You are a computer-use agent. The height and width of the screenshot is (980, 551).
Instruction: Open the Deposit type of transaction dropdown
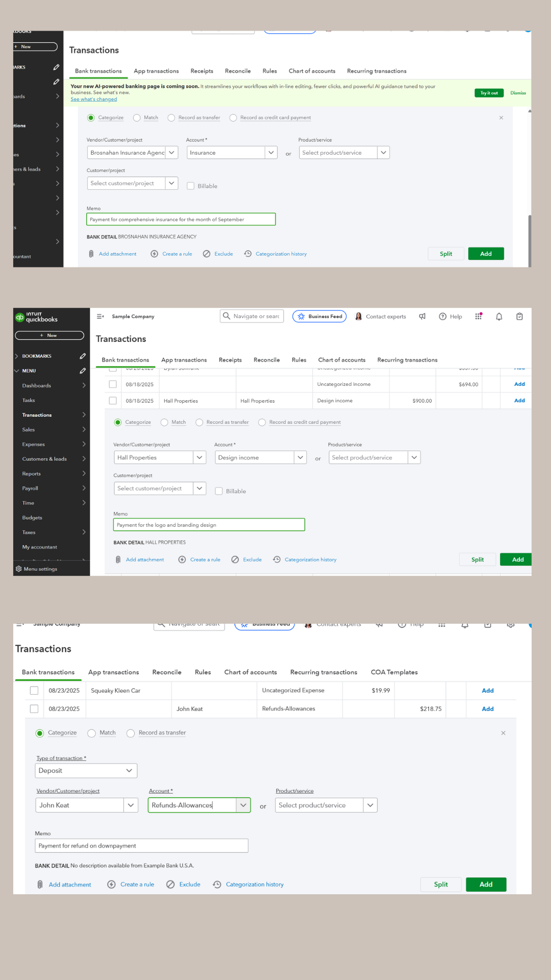tap(129, 771)
